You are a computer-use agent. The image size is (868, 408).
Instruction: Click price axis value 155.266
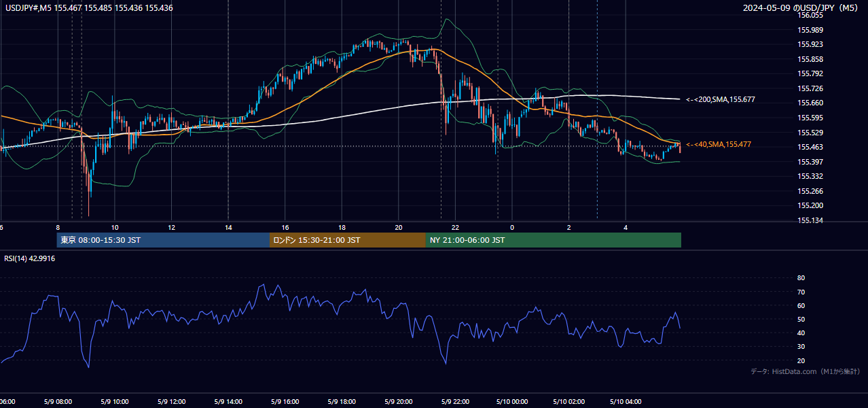click(810, 191)
